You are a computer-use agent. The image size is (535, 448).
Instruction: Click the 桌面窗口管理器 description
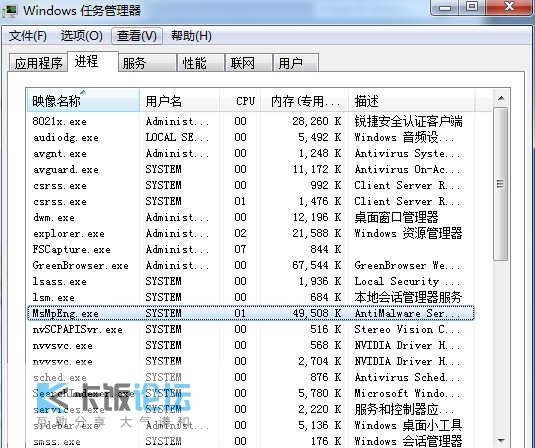point(396,217)
